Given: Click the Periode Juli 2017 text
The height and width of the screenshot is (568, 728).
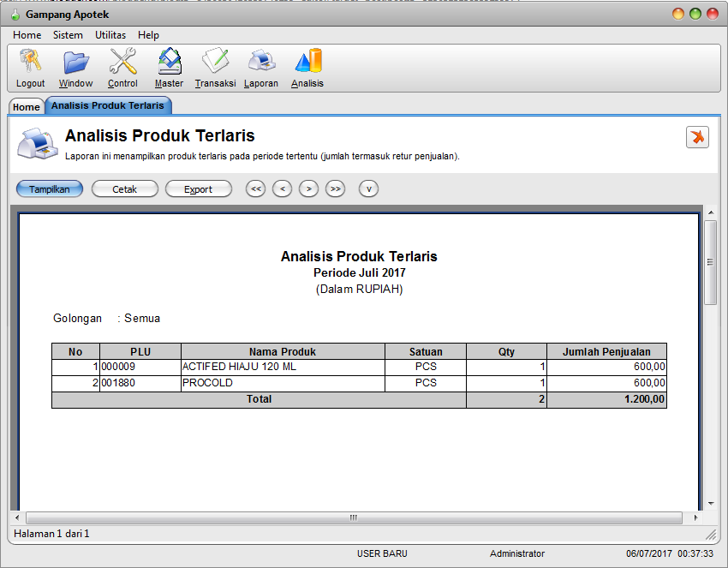Looking at the screenshot, I should click(360, 272).
